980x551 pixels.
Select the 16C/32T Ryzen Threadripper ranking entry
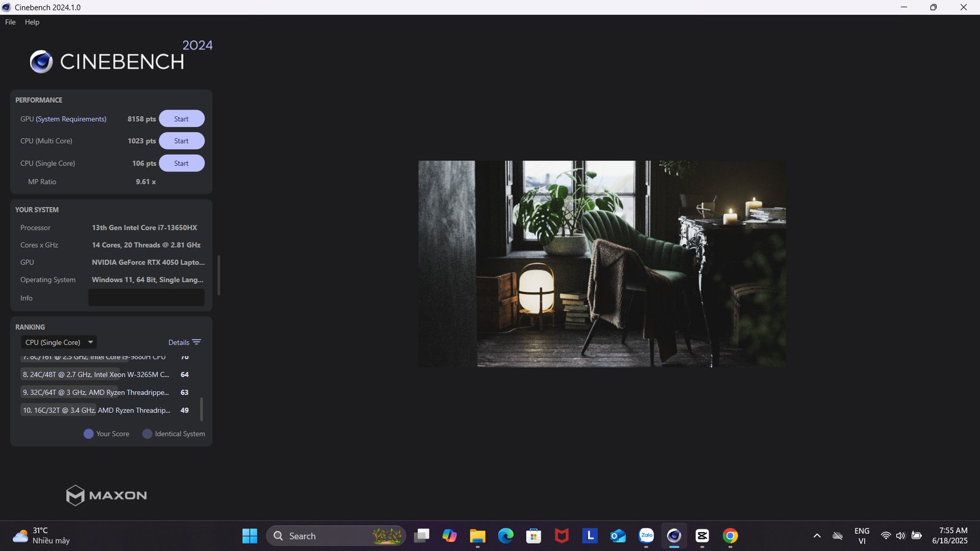[x=96, y=410]
